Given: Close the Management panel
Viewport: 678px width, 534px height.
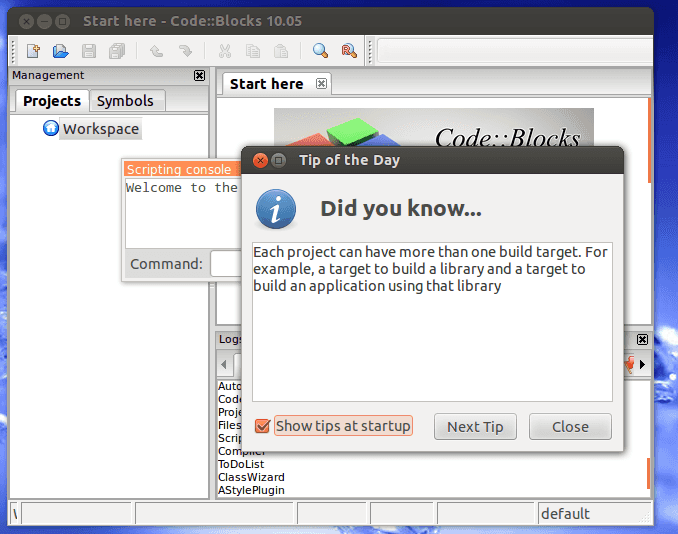Looking at the screenshot, I should (199, 76).
